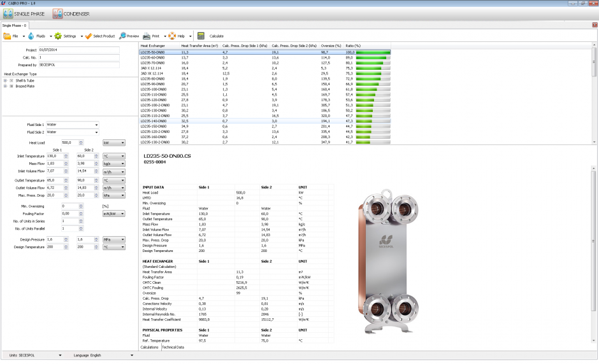Image resolution: width=599 pixels, height=364 pixels.
Task: Click the calculator icon
Action: 201,36
